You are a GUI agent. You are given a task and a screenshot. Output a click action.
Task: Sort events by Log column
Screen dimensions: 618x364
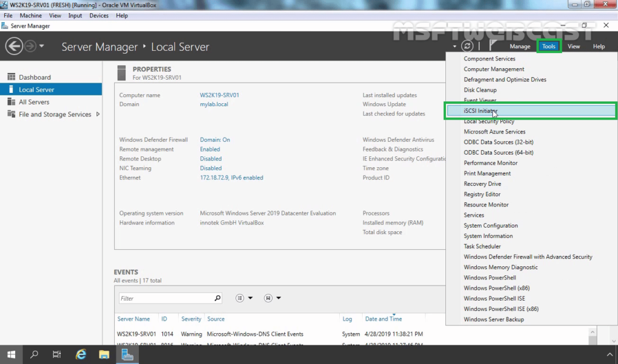(347, 319)
